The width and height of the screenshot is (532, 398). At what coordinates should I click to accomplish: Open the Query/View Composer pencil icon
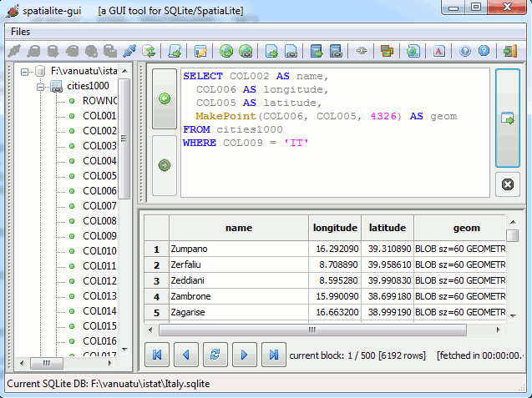(x=200, y=51)
